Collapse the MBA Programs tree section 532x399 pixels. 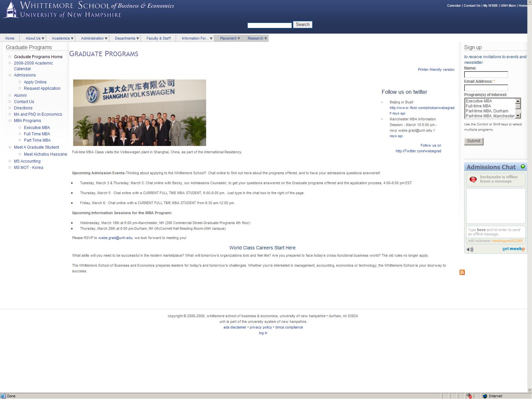coord(10,121)
